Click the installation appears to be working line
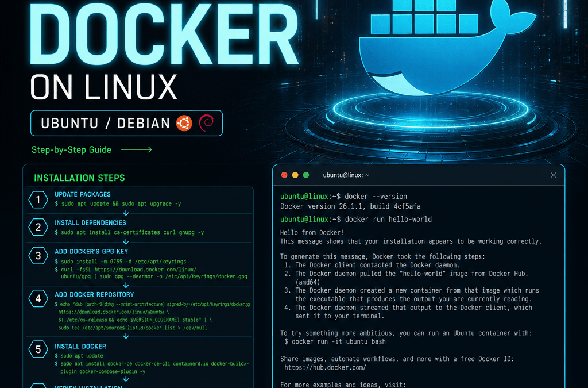The image size is (588, 388). click(411, 241)
